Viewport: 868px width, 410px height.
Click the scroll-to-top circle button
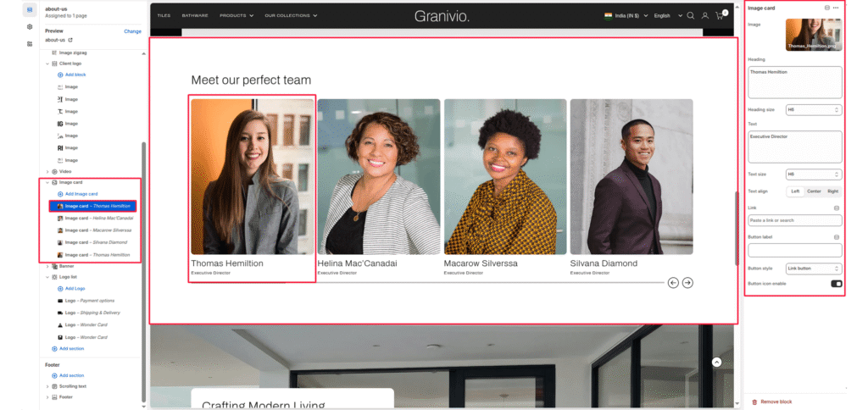tap(716, 362)
